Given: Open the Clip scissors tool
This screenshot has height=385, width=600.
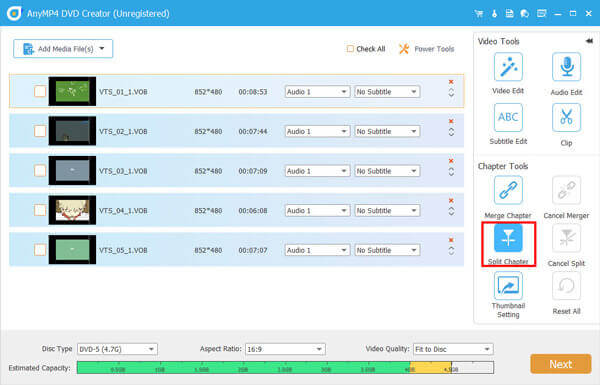Looking at the screenshot, I should (566, 117).
